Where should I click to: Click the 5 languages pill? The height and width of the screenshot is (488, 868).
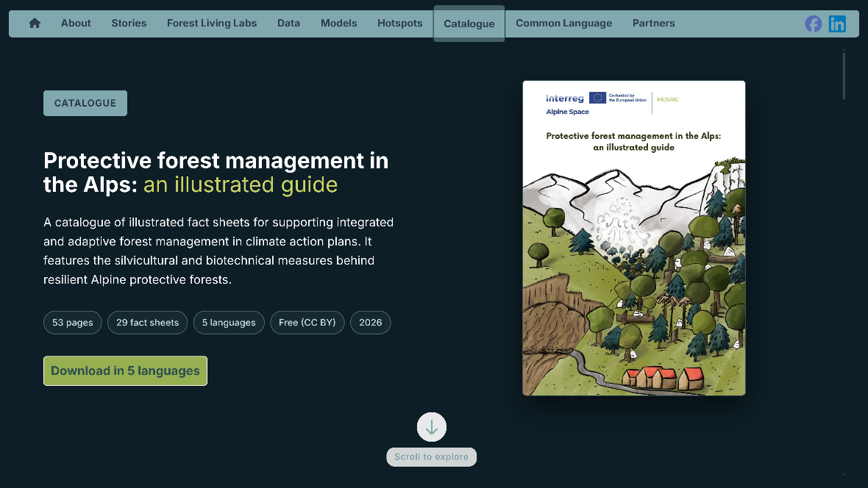(229, 323)
